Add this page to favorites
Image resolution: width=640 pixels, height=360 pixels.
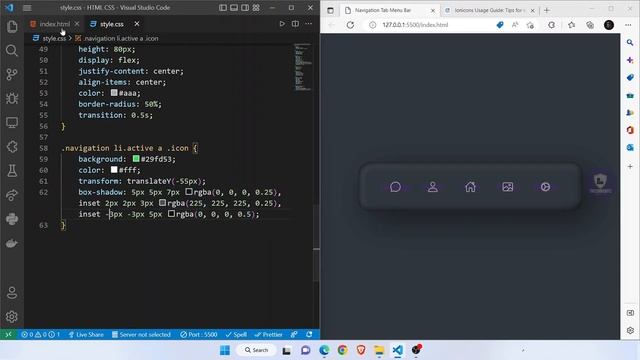pos(530,25)
